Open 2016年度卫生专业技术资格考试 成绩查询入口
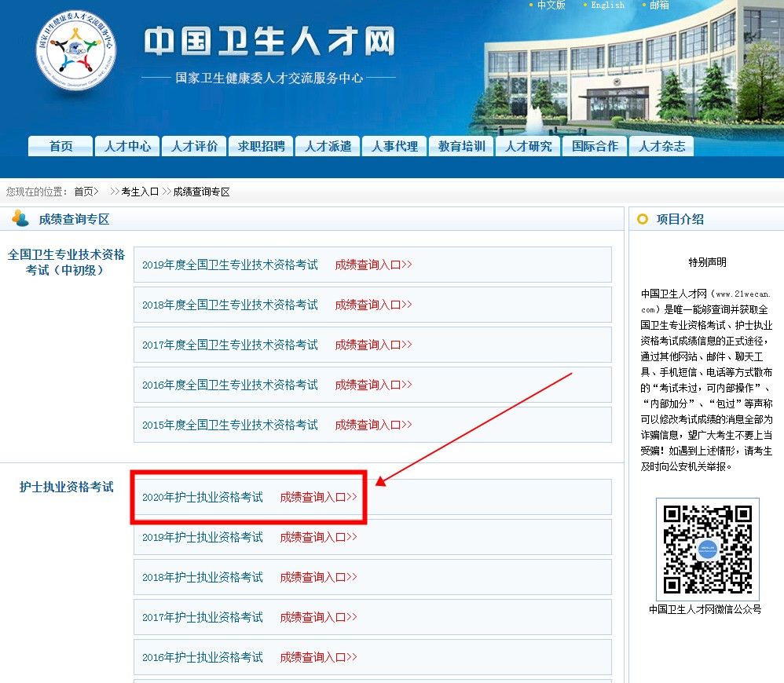 point(373,385)
